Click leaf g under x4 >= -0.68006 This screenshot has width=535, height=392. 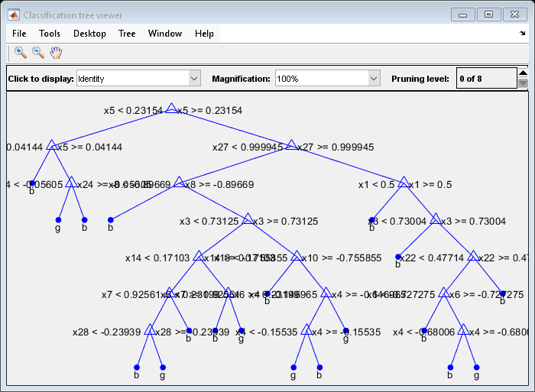click(x=477, y=368)
